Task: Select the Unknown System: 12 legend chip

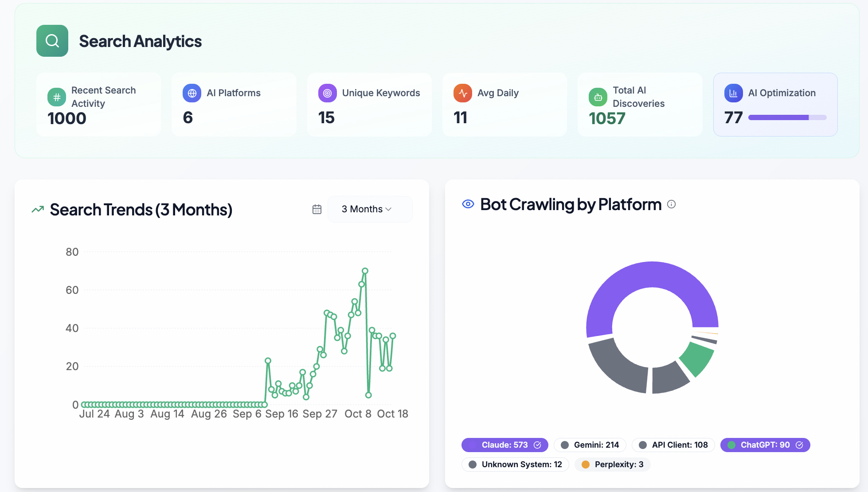Action: (x=515, y=465)
